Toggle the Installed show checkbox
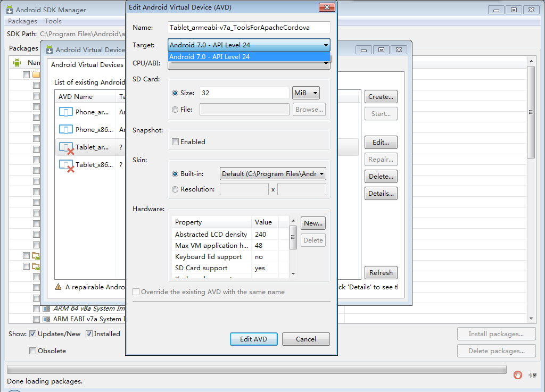The image size is (545, 392). coord(89,334)
